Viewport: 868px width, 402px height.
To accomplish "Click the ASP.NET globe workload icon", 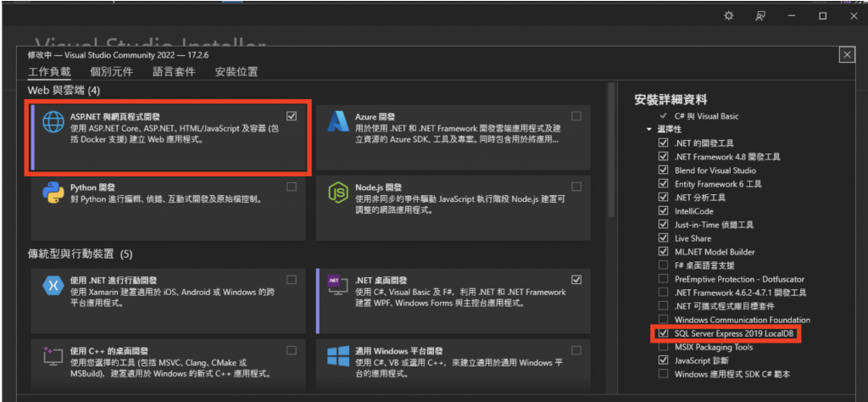I will [53, 124].
